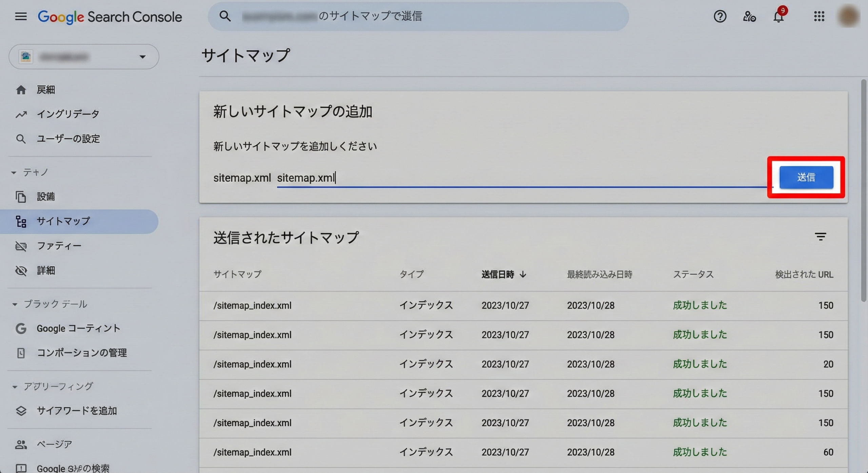Open イングリデータ in the sidebar
This screenshot has width=868, height=473.
(x=68, y=114)
